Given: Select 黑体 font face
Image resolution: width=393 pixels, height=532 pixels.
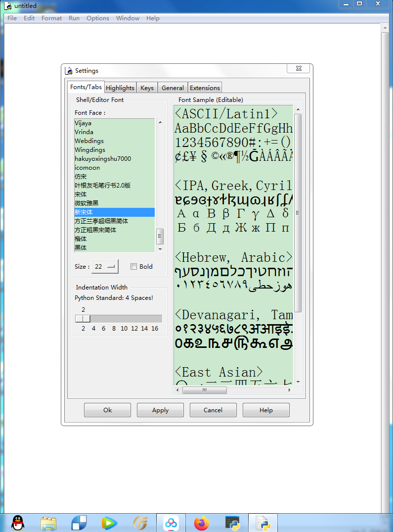Looking at the screenshot, I should (x=115, y=247).
